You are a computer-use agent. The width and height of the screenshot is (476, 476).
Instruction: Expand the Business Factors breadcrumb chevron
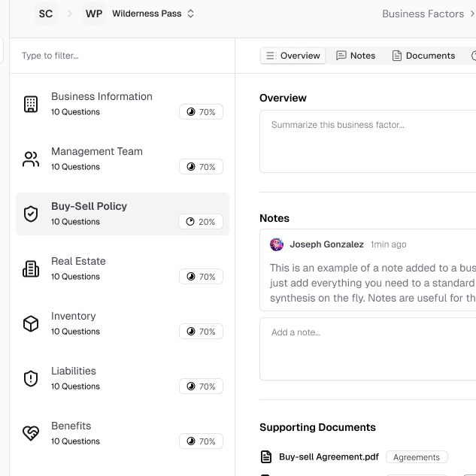click(471, 14)
